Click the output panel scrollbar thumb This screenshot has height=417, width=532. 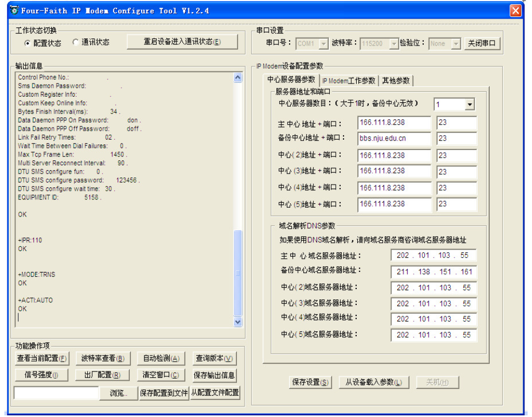(238, 273)
